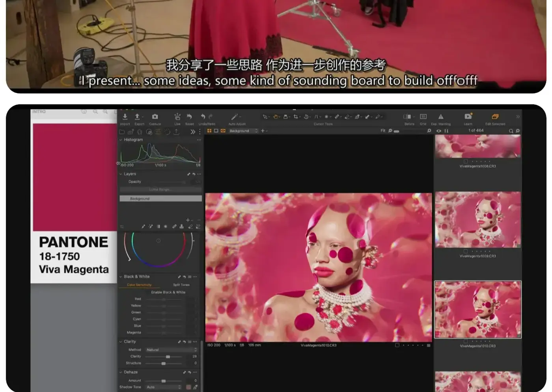552x392 pixels.
Task: Click the Learn icon
Action: [x=468, y=117]
